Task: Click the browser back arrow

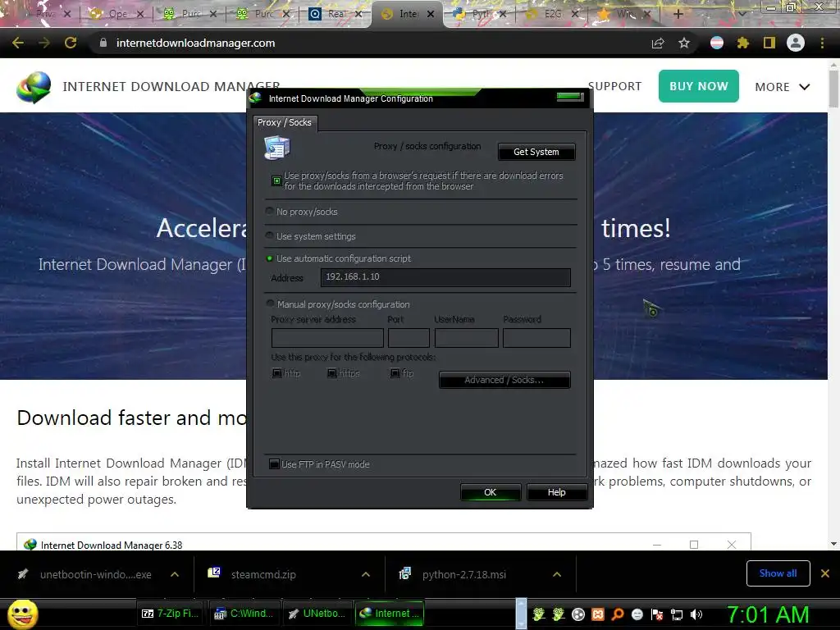Action: tap(18, 43)
